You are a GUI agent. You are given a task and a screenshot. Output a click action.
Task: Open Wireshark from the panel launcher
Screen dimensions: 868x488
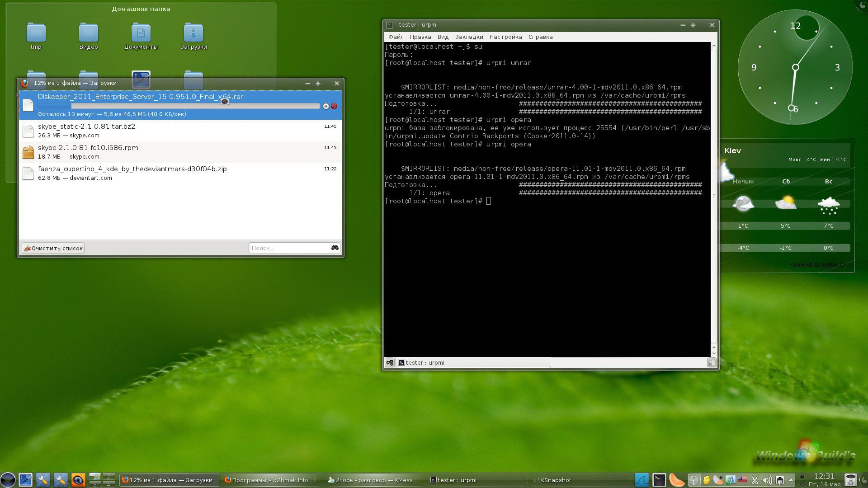click(x=642, y=480)
